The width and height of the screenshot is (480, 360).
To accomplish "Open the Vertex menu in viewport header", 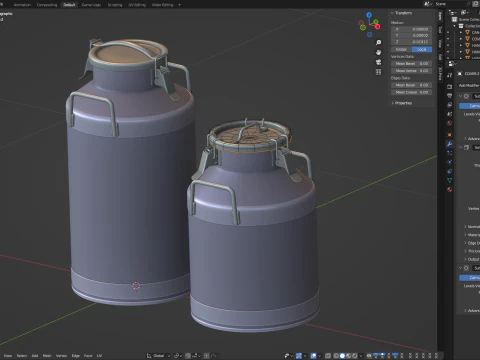I will click(x=61, y=356).
